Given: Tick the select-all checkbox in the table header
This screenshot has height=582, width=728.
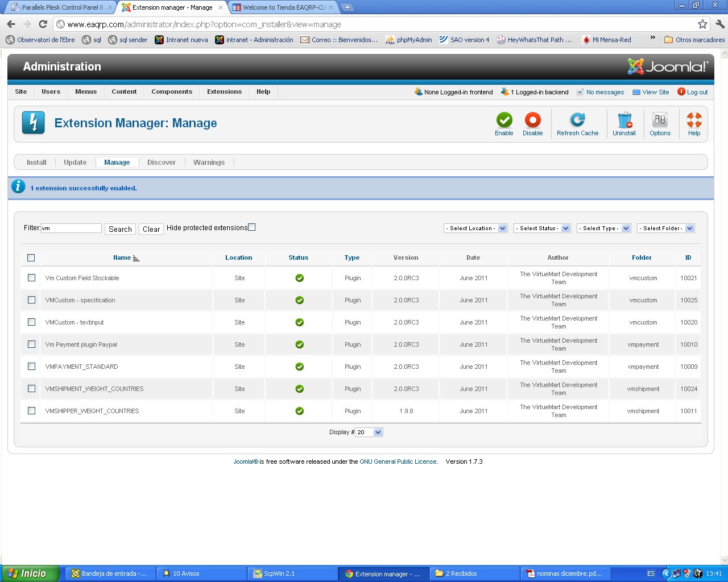Looking at the screenshot, I should tap(31, 257).
